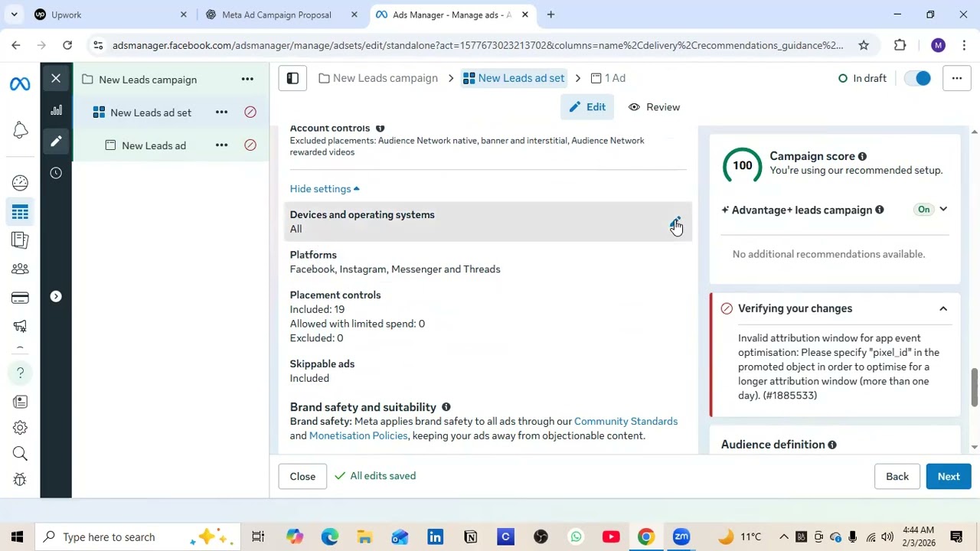Click the Placement controls section
The image size is (980, 551).
(488, 316)
